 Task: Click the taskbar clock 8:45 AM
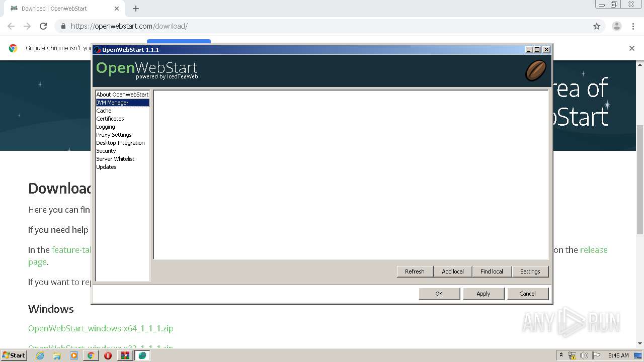pyautogui.click(x=618, y=355)
